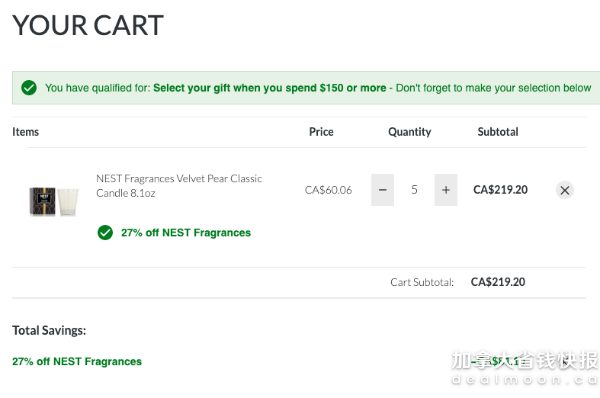Decrease candle quantity with minus button
Viewport: 600px width, 398px height.
pyautogui.click(x=382, y=190)
